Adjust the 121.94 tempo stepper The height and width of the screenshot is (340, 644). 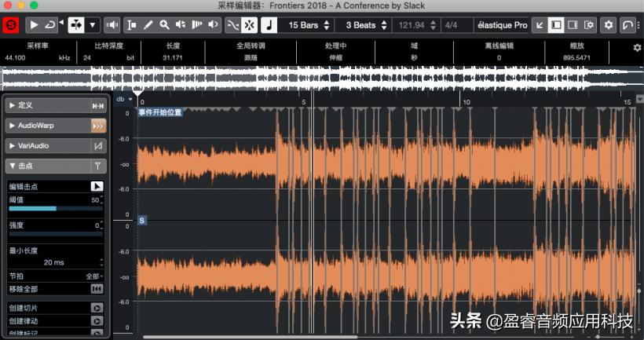tap(433, 25)
